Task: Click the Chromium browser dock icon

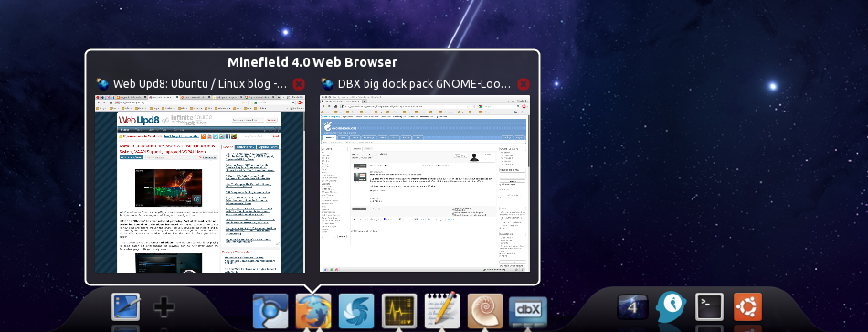Action: click(270, 311)
